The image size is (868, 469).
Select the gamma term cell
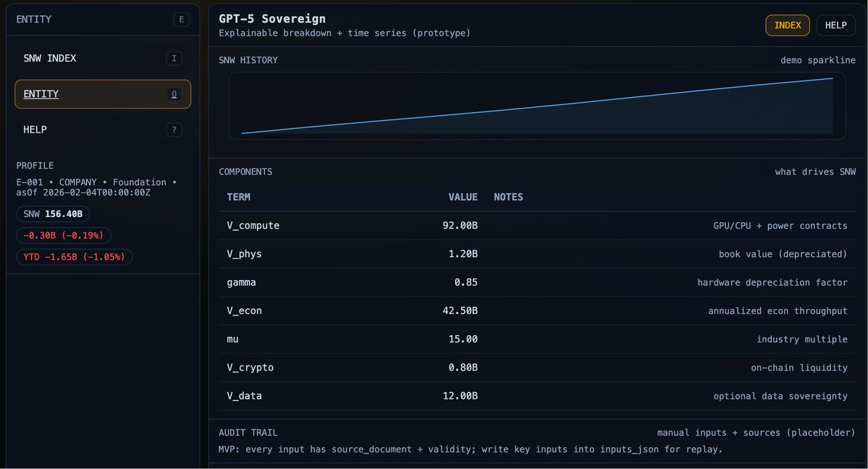click(x=242, y=282)
